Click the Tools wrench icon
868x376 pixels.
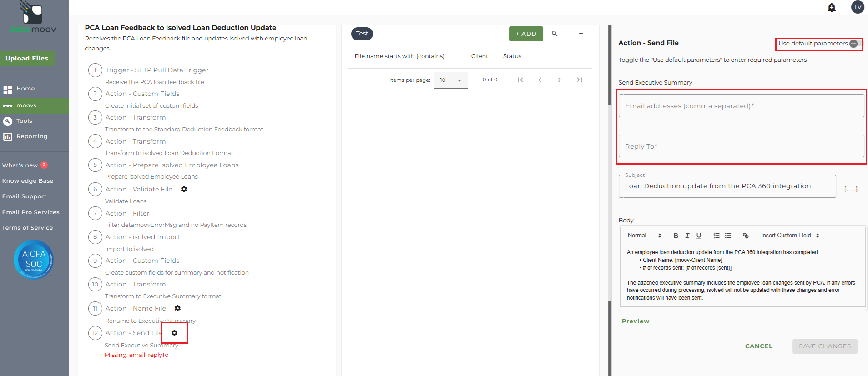(x=8, y=121)
